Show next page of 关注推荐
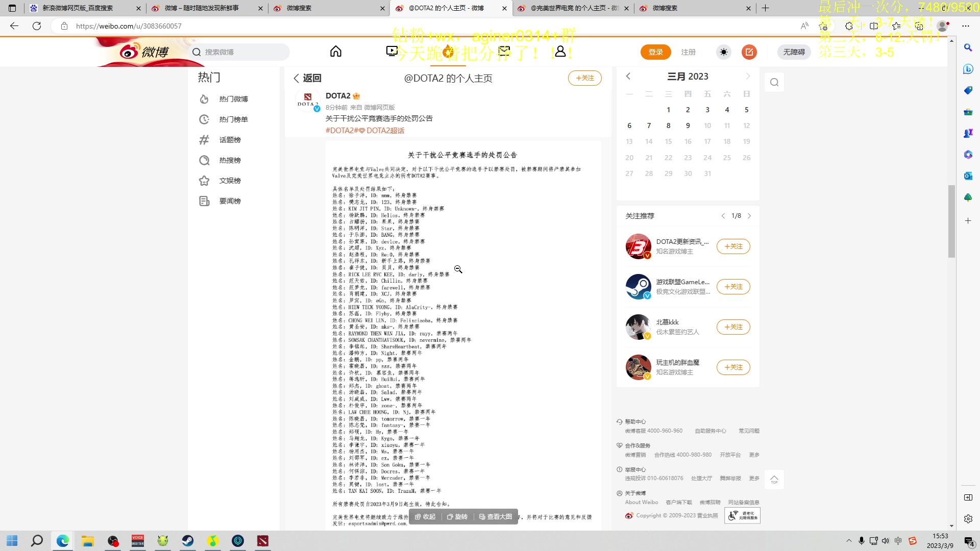Viewport: 980px width, 551px height. click(x=749, y=216)
